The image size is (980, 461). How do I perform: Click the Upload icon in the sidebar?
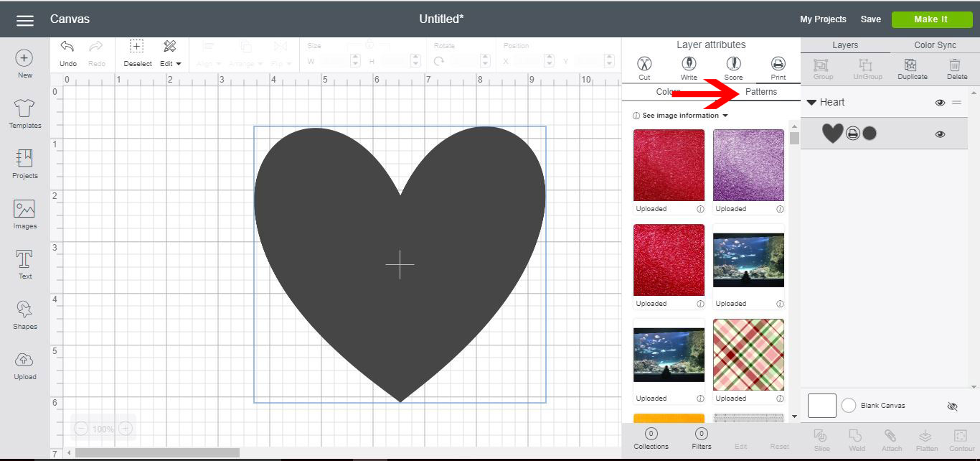(24, 365)
